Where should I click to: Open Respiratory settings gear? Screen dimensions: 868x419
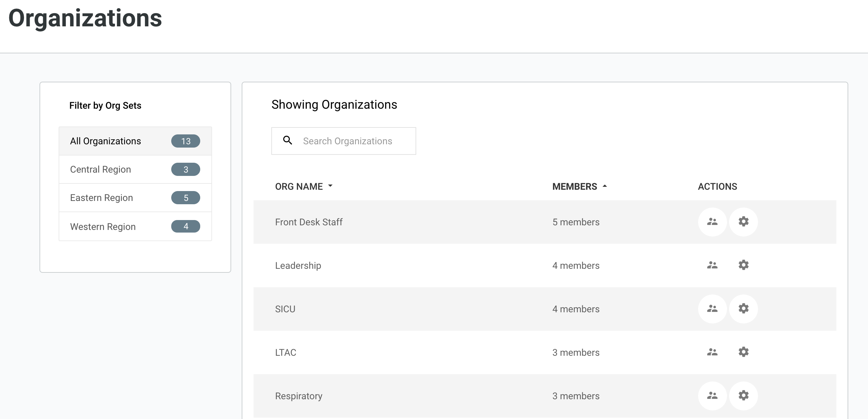pos(743,396)
